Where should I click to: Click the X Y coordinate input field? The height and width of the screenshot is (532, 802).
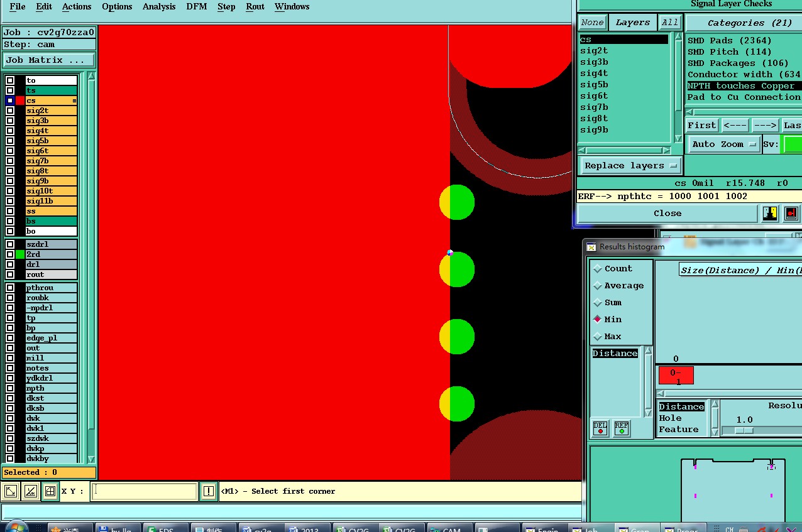point(145,491)
